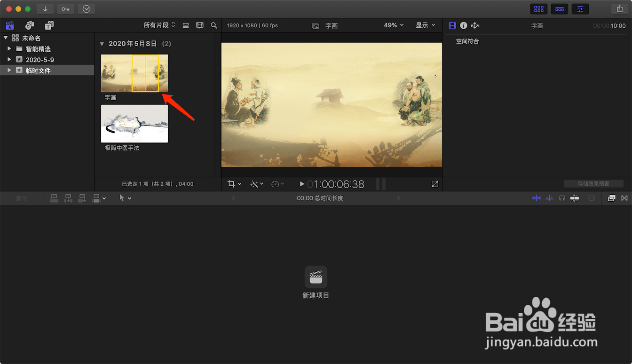Click the 新建项目 clapperboard button

[316, 277]
